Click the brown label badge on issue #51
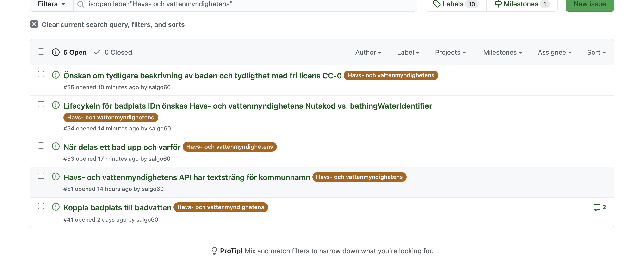 click(x=359, y=177)
